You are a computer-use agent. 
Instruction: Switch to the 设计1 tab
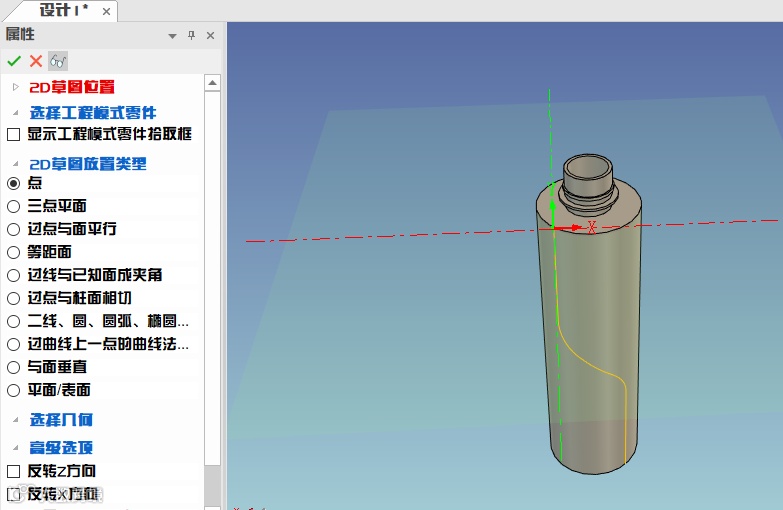click(63, 10)
